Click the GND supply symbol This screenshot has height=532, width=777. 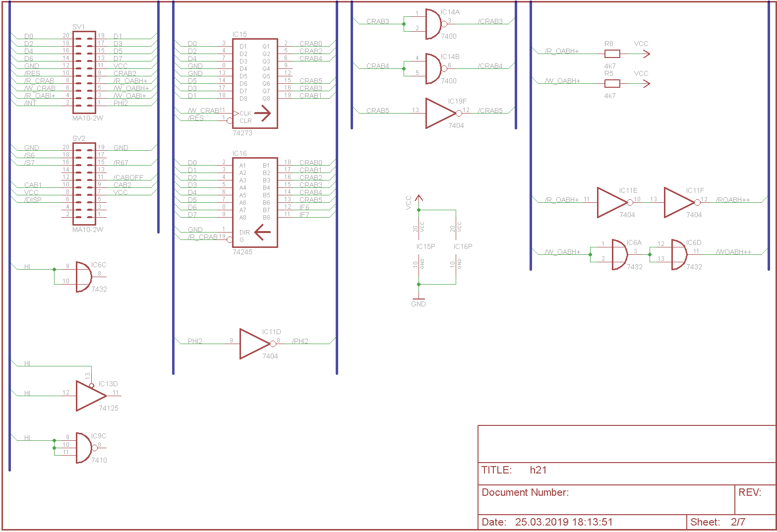pos(418,300)
